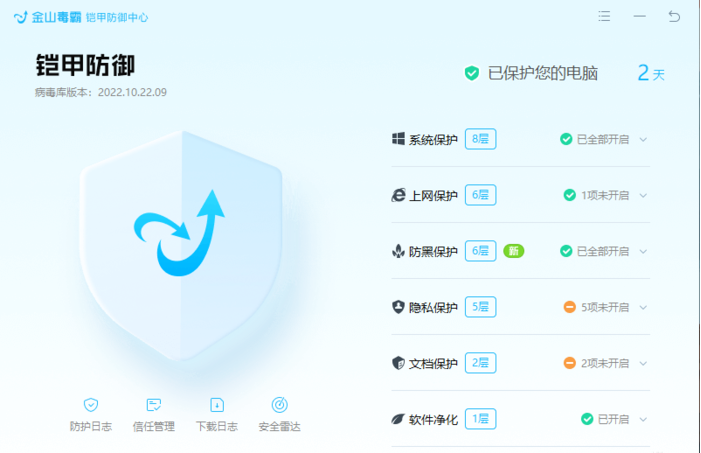701x453 pixels.
Task: Click the 铠甲防御中心 title text
Action: [x=117, y=17]
